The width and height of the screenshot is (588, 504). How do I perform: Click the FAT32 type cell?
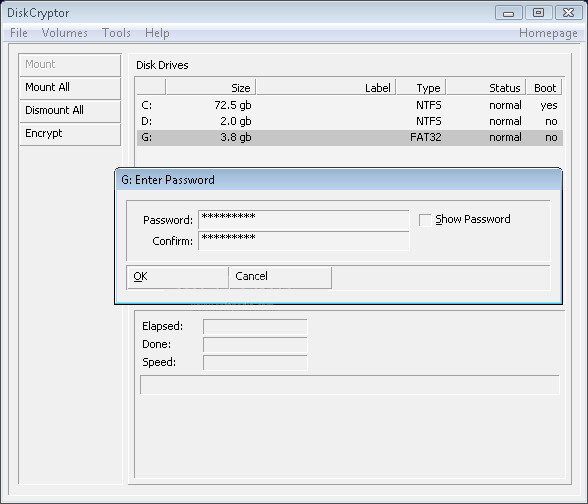426,138
